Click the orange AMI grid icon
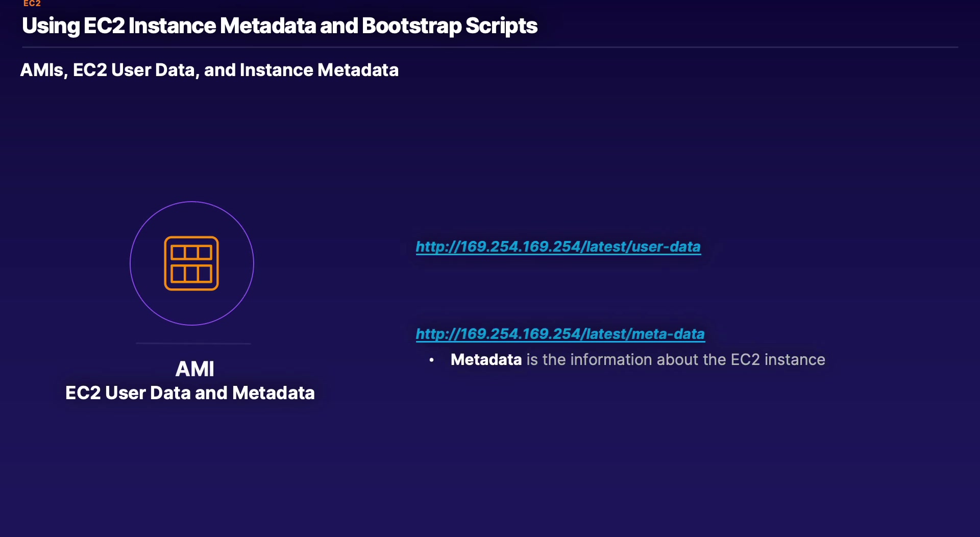The height and width of the screenshot is (537, 980). (x=191, y=263)
